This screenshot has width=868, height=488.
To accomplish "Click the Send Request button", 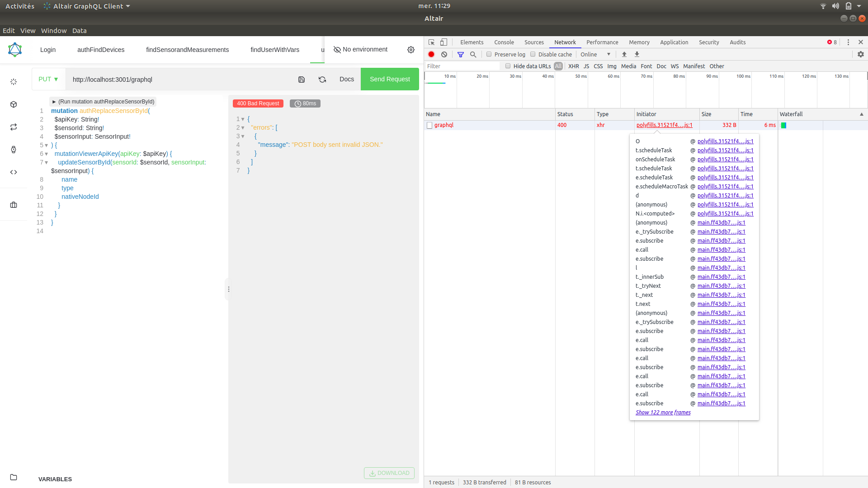I will point(389,79).
